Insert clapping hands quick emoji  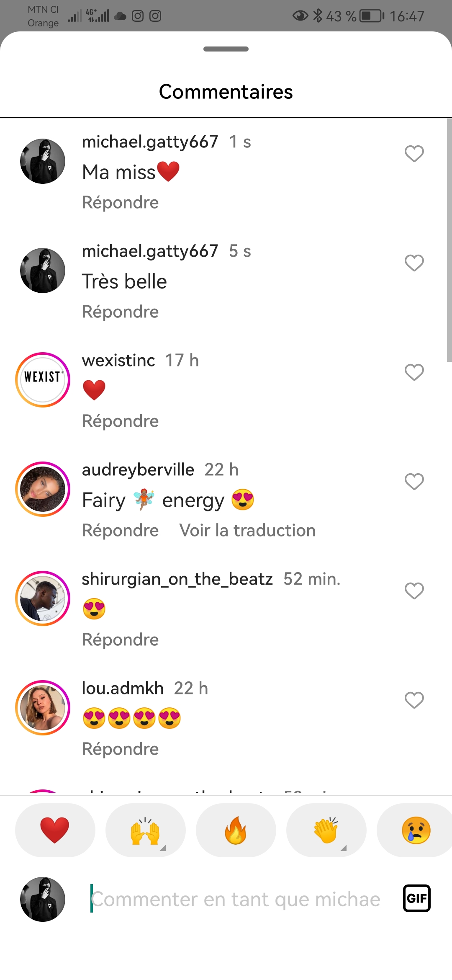point(326,830)
